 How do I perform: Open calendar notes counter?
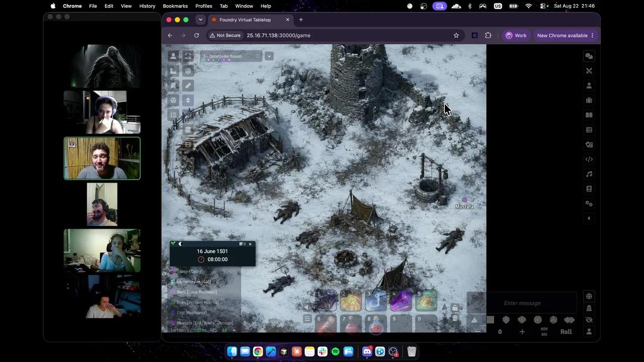coord(242,244)
